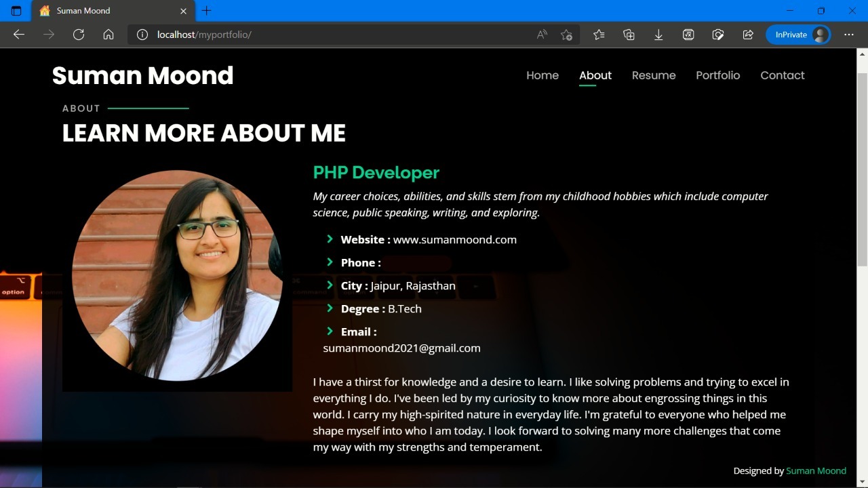Open the Math Solver toolbar icon

tap(688, 35)
